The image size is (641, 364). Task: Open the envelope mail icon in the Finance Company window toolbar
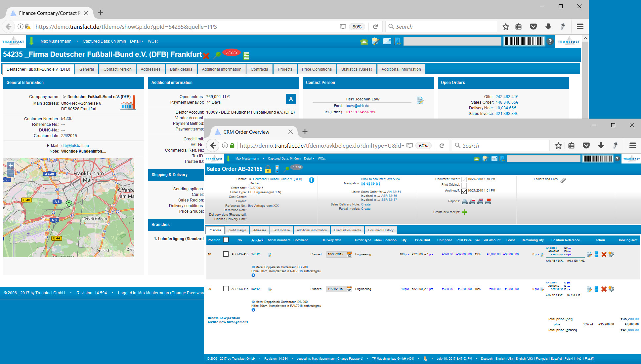point(387,41)
